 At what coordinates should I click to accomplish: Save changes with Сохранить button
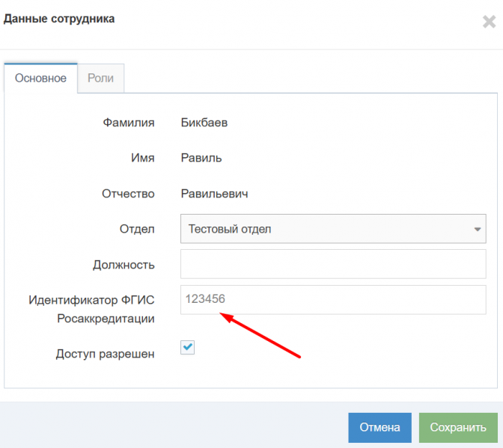coord(458,428)
